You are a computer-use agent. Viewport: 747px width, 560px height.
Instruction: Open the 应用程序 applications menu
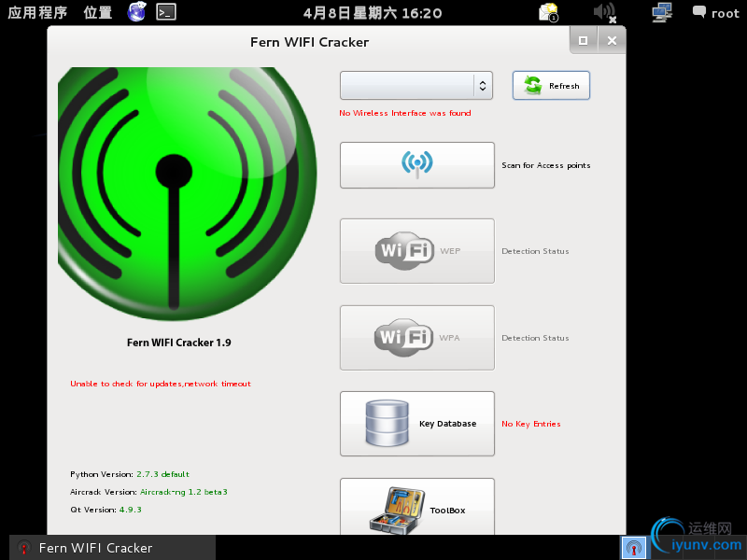(37, 12)
